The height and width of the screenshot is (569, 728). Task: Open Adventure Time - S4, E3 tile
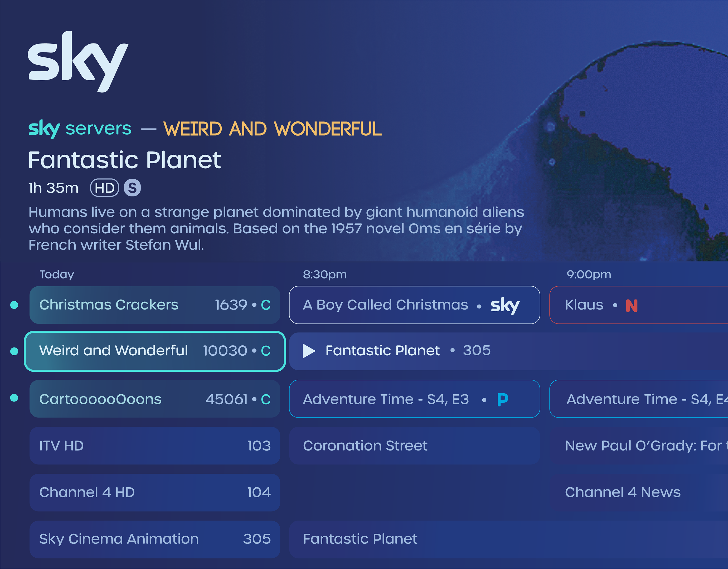coord(414,399)
